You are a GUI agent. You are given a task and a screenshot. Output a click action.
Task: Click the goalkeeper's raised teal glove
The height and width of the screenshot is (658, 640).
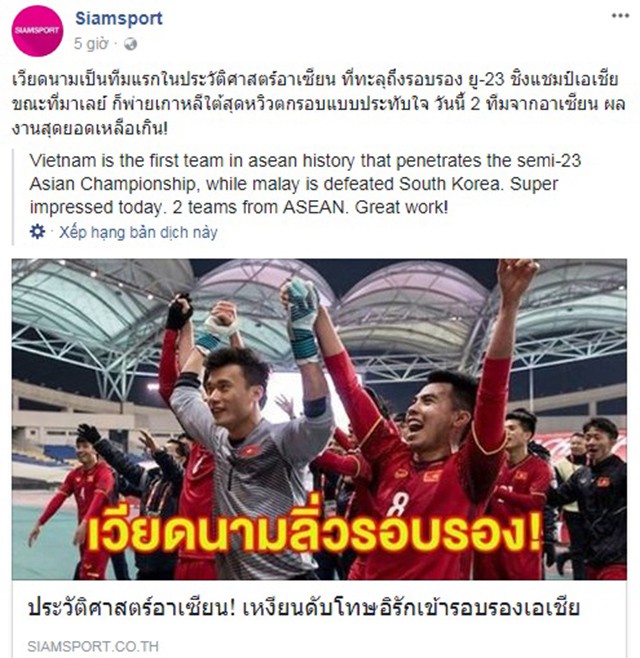[302, 319]
